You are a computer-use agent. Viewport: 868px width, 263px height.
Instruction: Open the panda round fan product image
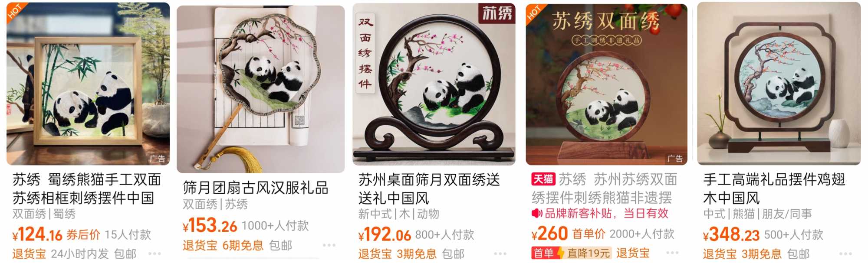pos(261,89)
